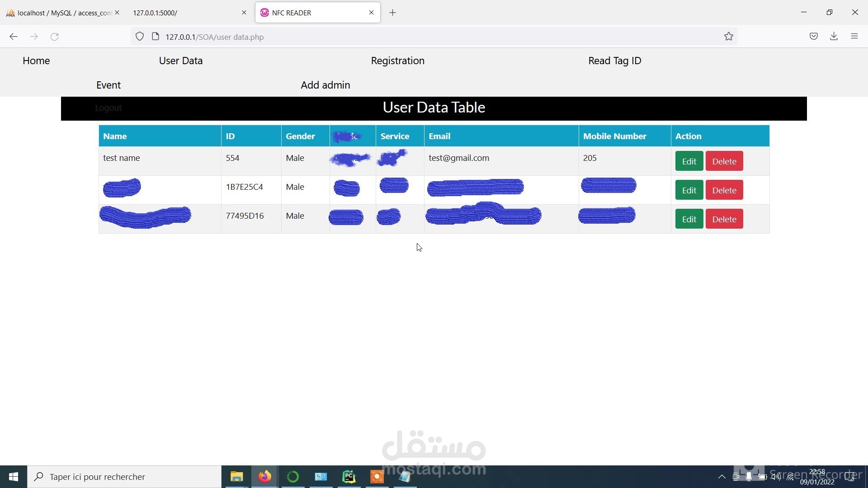Image resolution: width=868 pixels, height=488 pixels.
Task: Click the back navigation arrow
Action: (14, 37)
